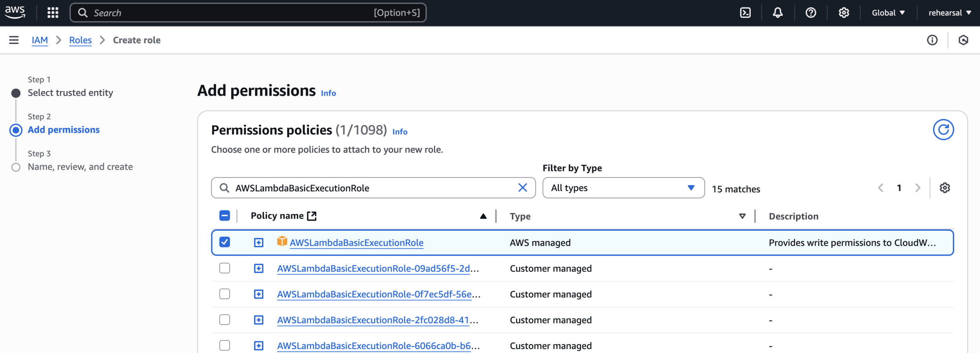This screenshot has width=980, height=353.
Task: Expand the AWSLambdaBasicExecutionRole-2fc028d8 policy row
Action: click(259, 320)
